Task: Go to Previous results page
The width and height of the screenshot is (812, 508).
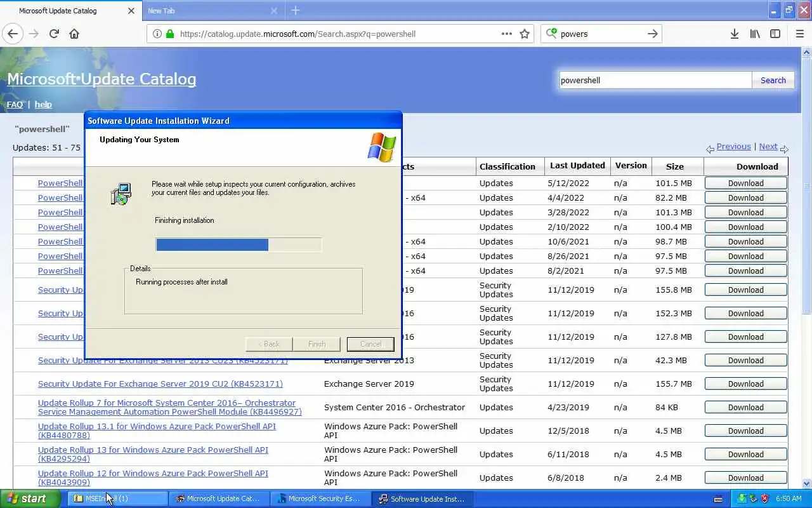Action: point(733,146)
